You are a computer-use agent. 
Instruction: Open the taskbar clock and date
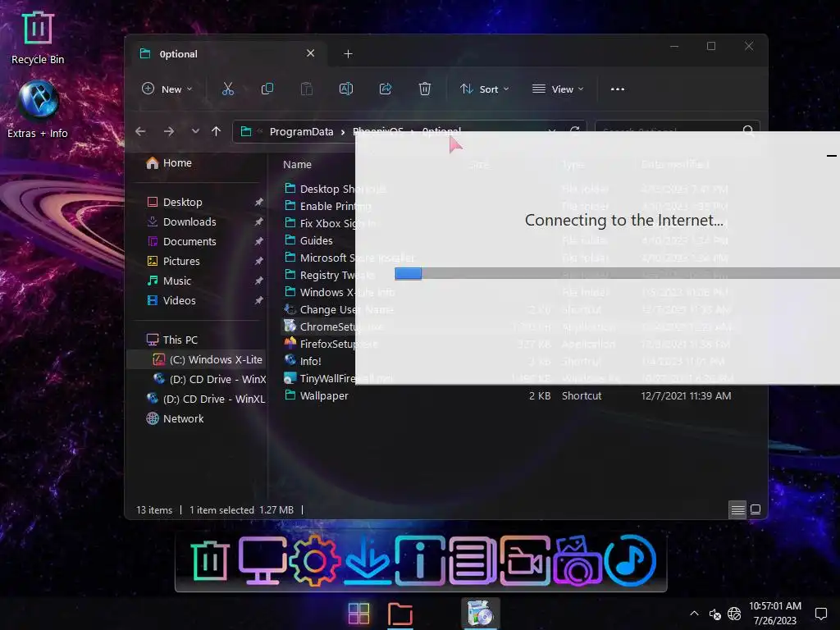coord(775,614)
